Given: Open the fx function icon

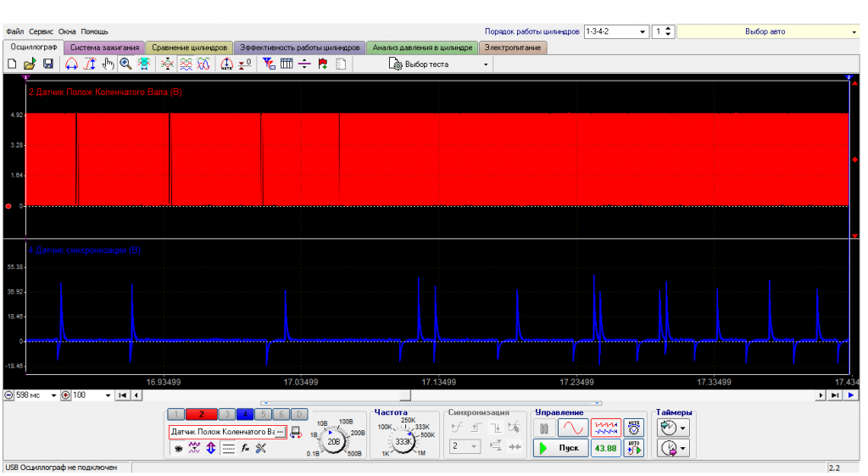Looking at the screenshot, I should [x=245, y=448].
